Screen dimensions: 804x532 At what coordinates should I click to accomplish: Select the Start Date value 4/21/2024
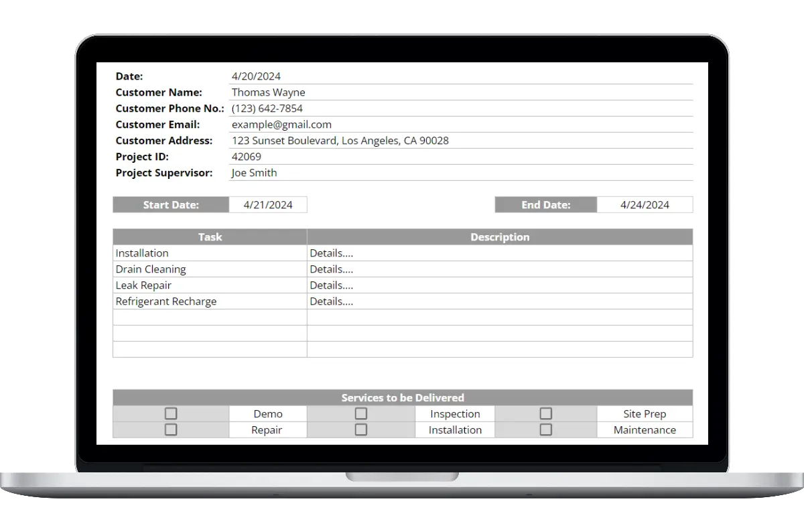[x=268, y=205]
